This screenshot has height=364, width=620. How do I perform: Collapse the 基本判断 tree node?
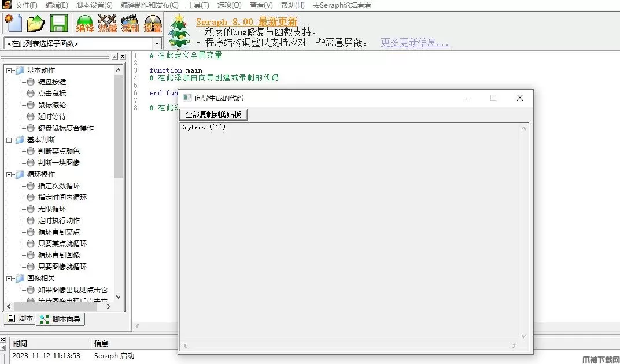point(9,140)
